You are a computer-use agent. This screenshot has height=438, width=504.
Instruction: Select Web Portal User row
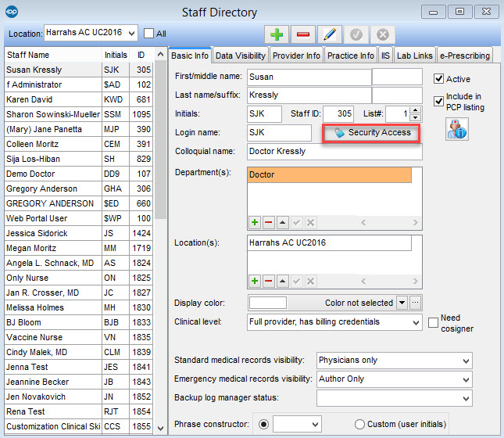click(x=79, y=218)
